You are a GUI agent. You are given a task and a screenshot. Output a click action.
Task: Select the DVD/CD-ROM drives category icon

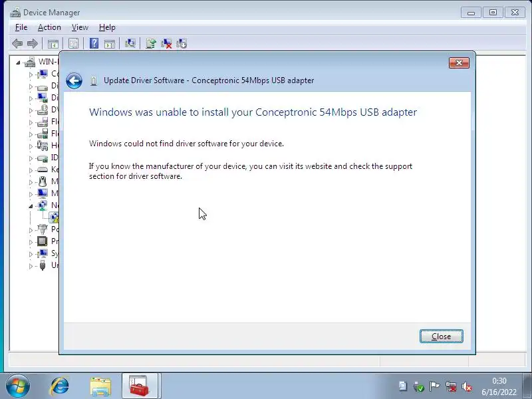tap(43, 110)
